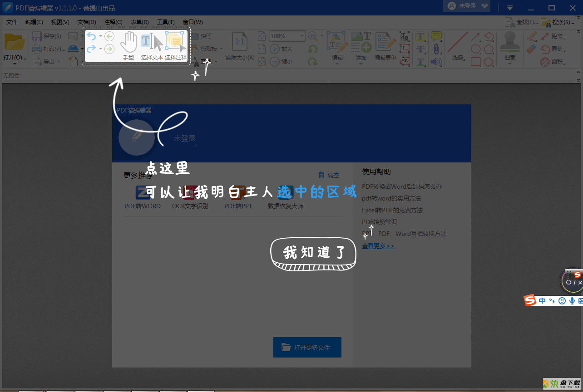Rotate view with clockwise green arrow
Viewport: 583px width, 392px height.
pyautogui.click(x=312, y=61)
